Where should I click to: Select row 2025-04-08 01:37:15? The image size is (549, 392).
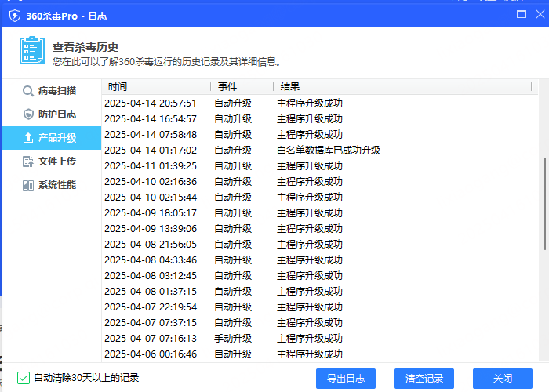[x=320, y=292]
